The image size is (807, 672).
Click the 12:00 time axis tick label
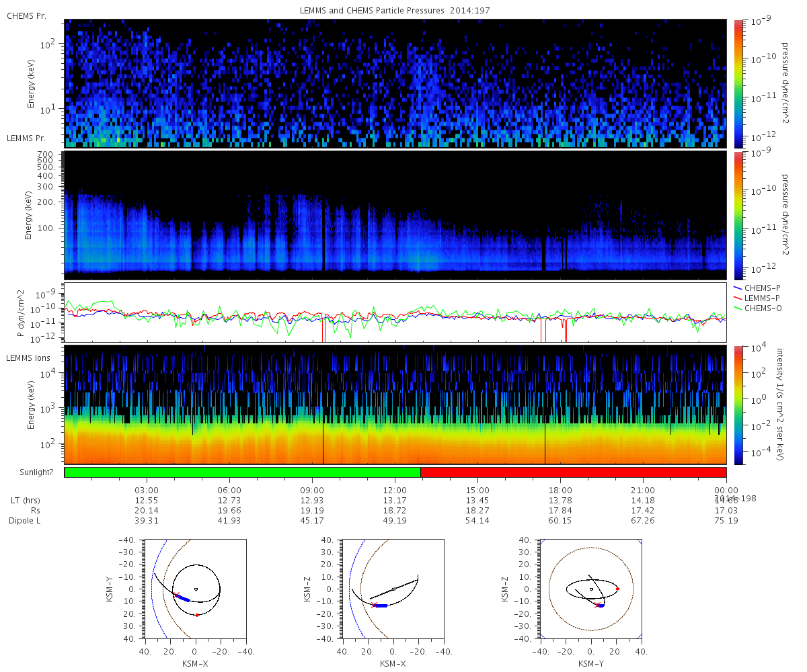tap(395, 490)
